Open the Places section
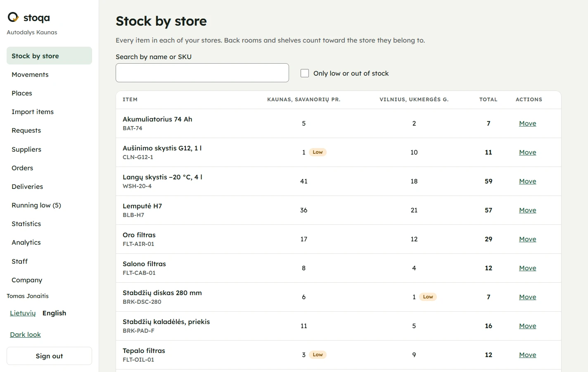588x372 pixels. point(49,93)
